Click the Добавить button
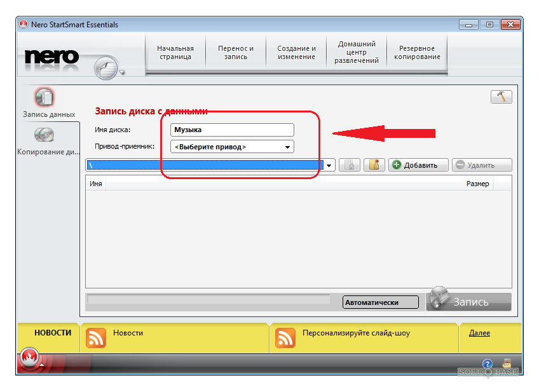This screenshot has width=539, height=392. (418, 165)
